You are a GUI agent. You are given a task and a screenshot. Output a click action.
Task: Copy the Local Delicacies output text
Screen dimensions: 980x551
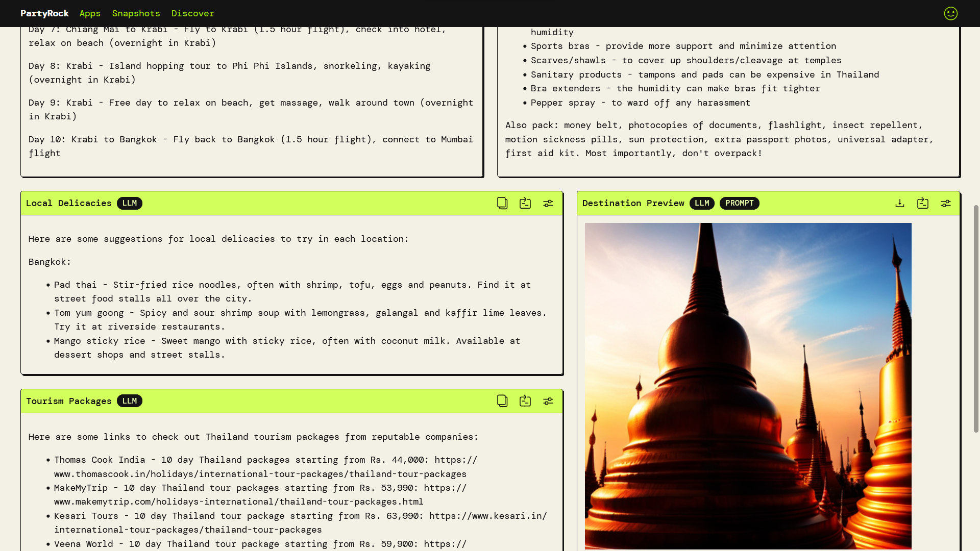tap(502, 203)
